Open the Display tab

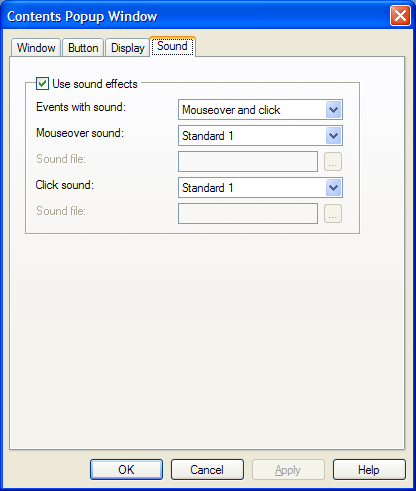(128, 48)
